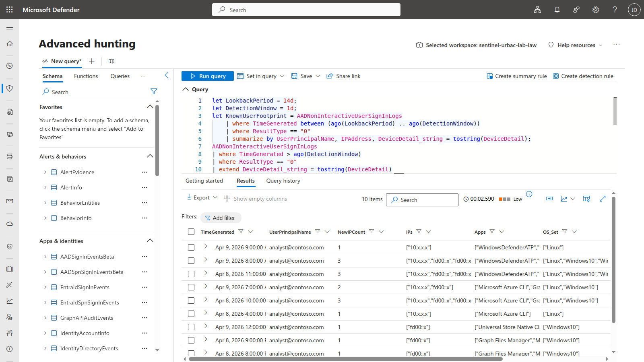
Task: Open Microsoft Defender notifications bell
Action: click(x=557, y=10)
